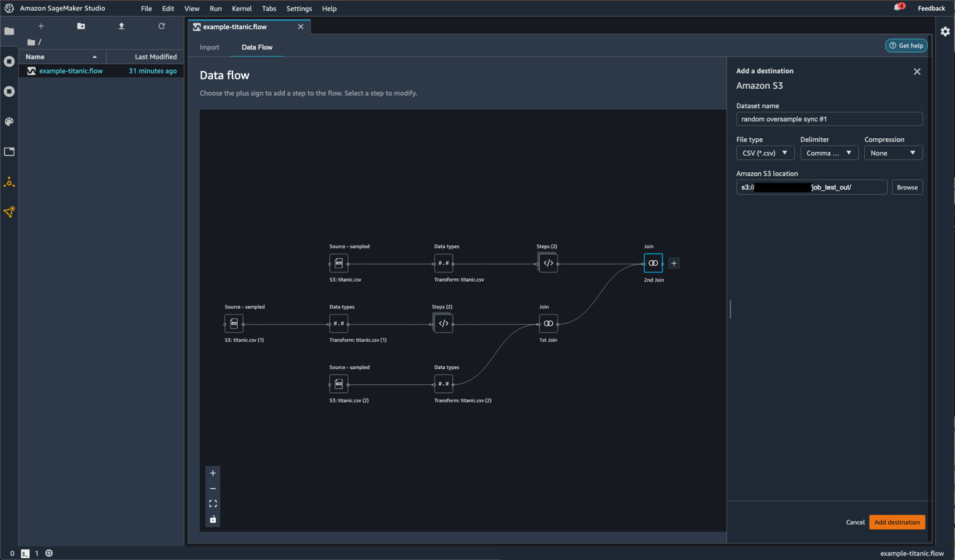The height and width of the screenshot is (560, 955).
Task: Select the S3: titanic.csv source node
Action: pos(339,263)
